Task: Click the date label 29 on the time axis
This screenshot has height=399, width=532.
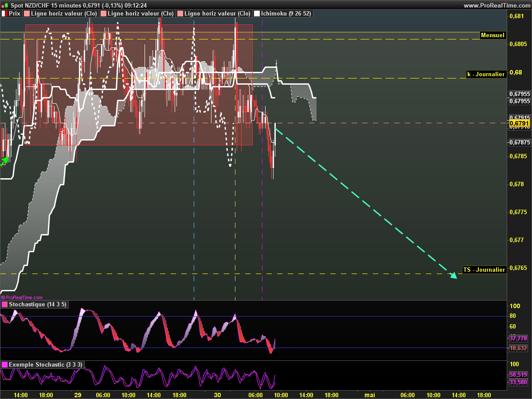Action: point(78,395)
